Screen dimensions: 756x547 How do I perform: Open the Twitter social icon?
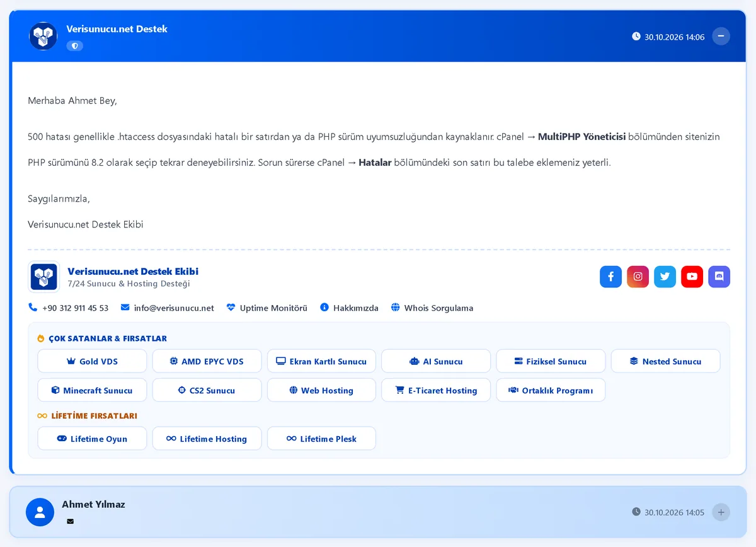[665, 277]
